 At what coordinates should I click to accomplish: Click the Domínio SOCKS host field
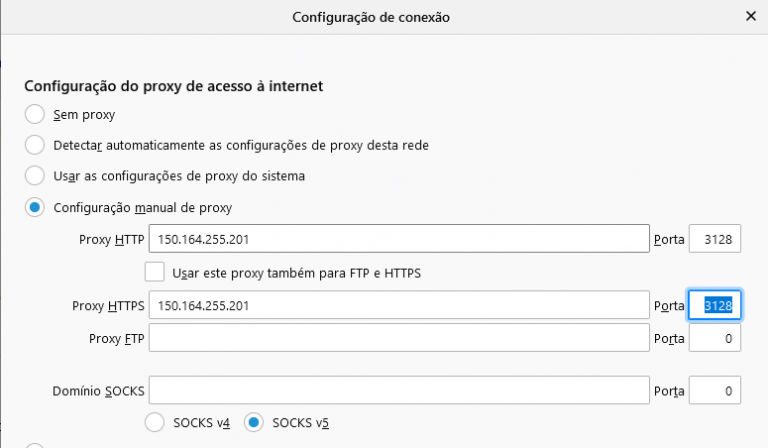point(399,390)
